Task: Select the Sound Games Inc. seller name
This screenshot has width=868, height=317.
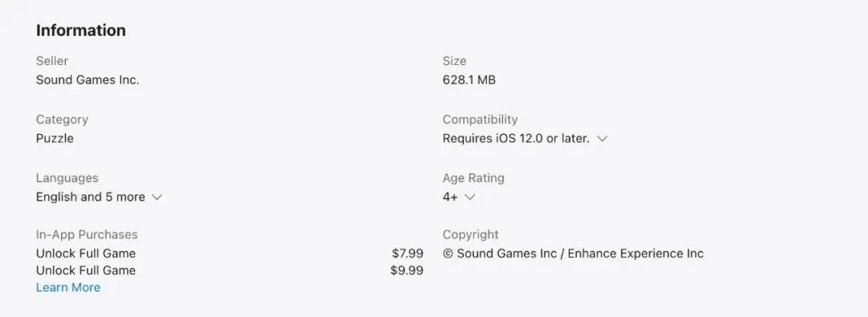Action: pyautogui.click(x=88, y=79)
